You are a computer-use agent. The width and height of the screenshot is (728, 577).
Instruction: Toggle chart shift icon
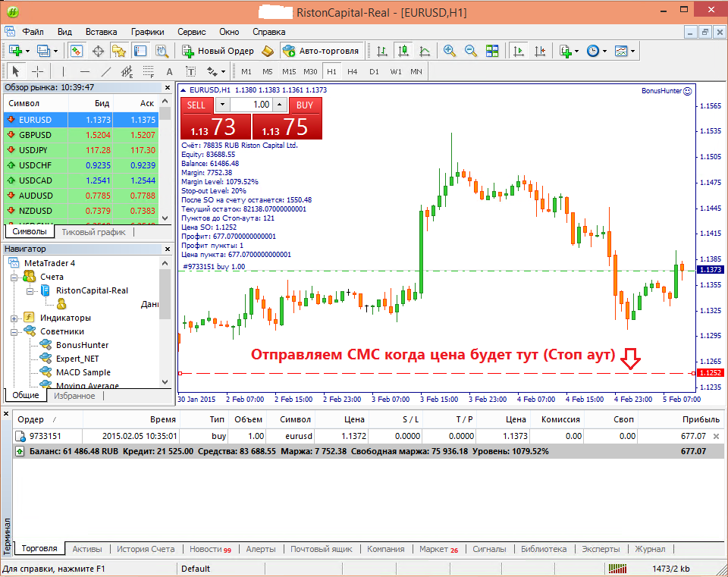tap(540, 51)
